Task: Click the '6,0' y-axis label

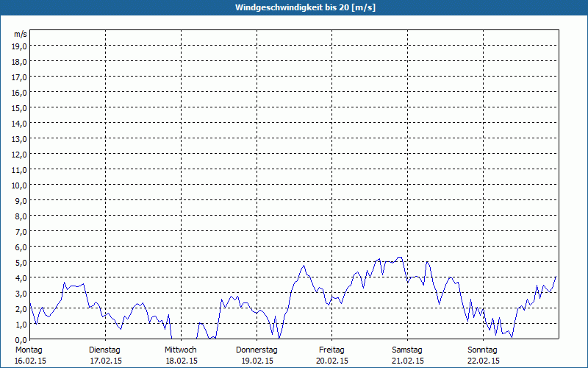Action: [x=21, y=247]
